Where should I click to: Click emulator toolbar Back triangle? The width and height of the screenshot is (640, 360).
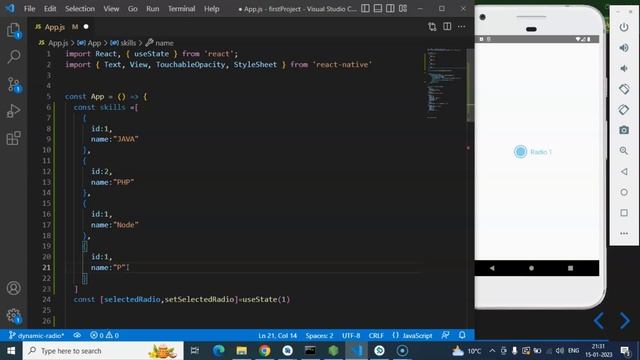(624, 171)
